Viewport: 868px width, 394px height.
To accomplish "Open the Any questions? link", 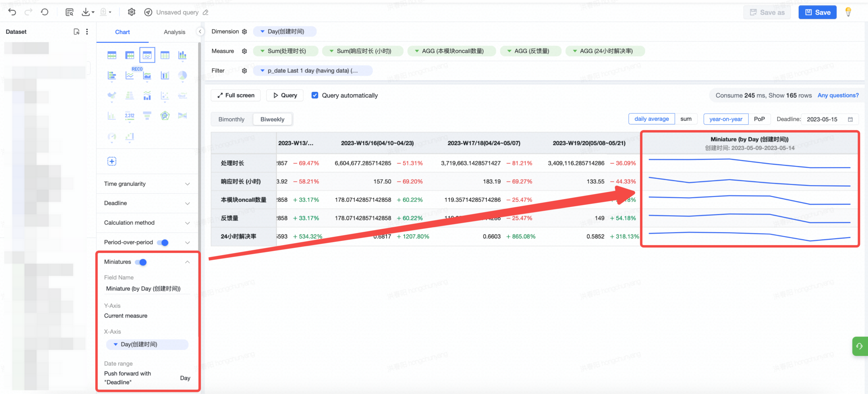I will click(x=838, y=95).
